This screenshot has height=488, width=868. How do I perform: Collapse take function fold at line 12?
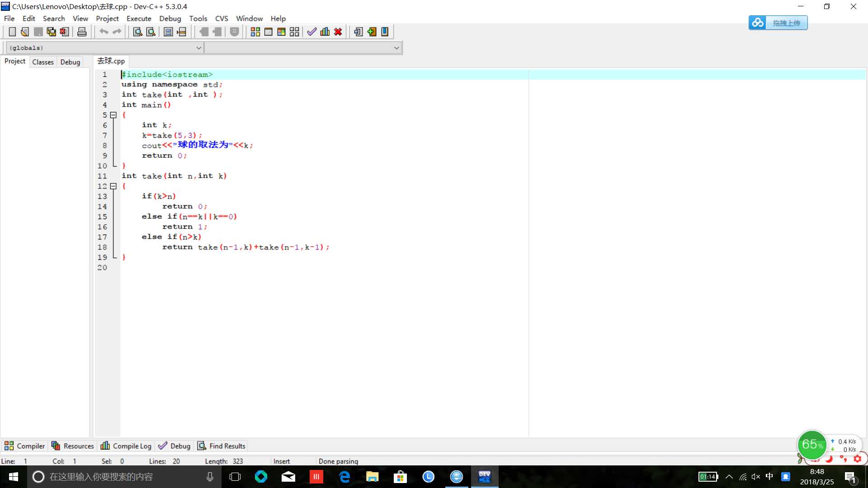113,186
